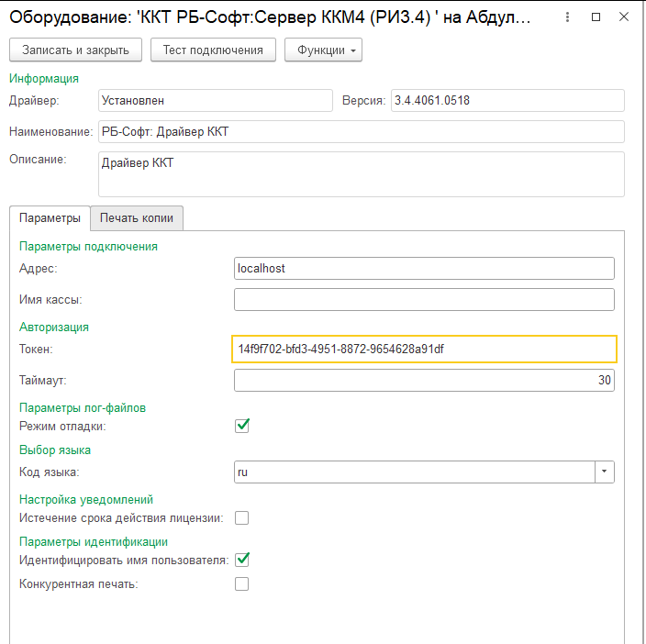
Task: Open the three-dot more actions menu
Action: pyautogui.click(x=567, y=17)
